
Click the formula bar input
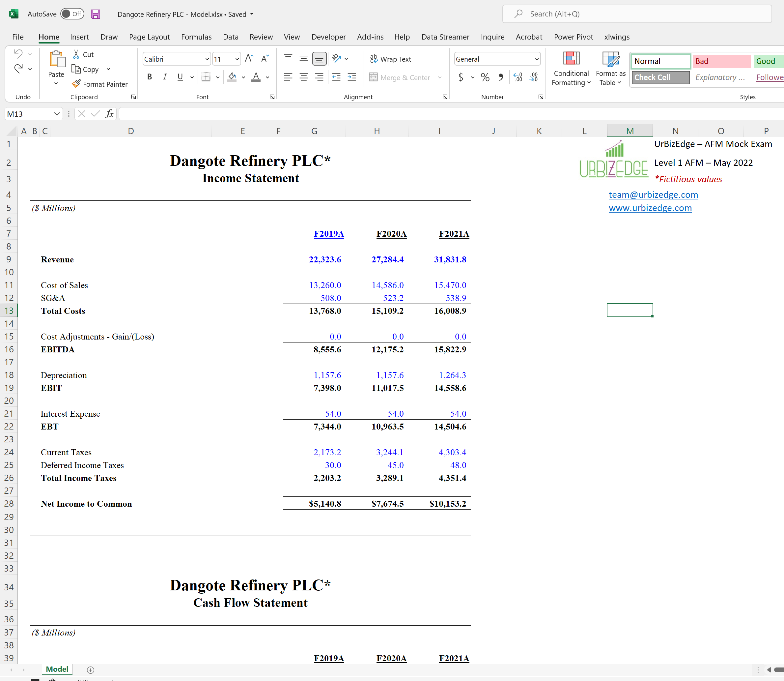pos(451,114)
